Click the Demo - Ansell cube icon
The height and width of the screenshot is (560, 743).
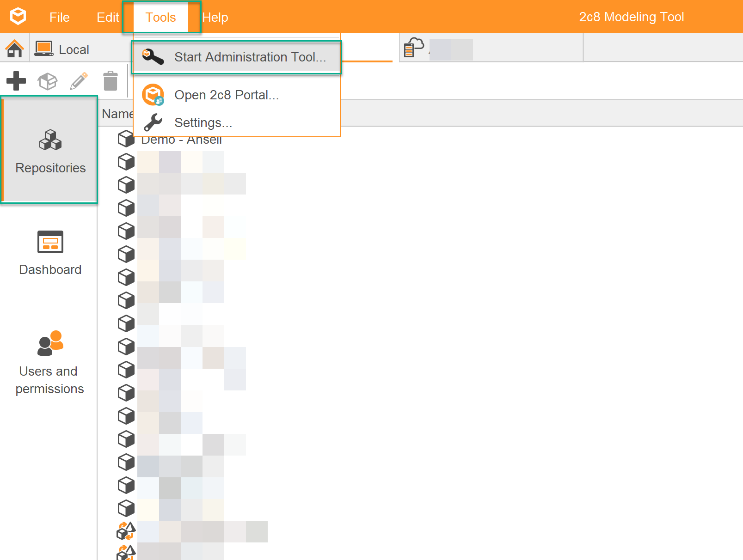125,139
